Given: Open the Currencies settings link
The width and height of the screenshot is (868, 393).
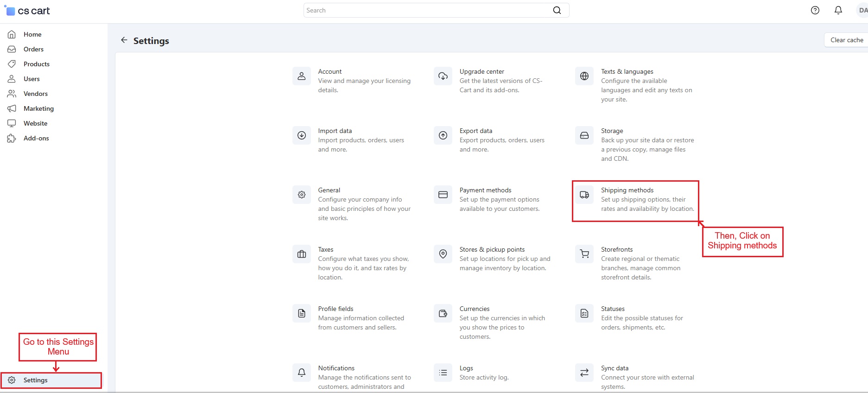Looking at the screenshot, I should point(474,309).
